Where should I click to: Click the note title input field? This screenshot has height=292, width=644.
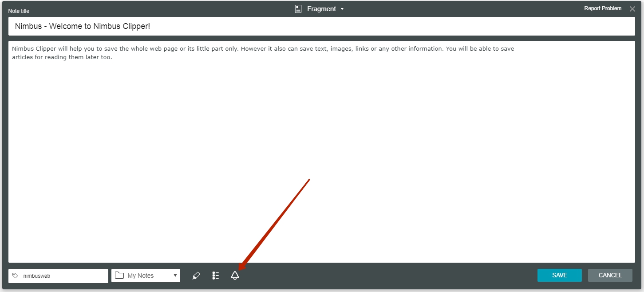pos(321,26)
